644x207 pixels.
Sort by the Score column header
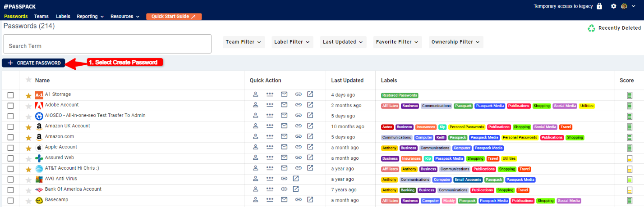(x=626, y=81)
